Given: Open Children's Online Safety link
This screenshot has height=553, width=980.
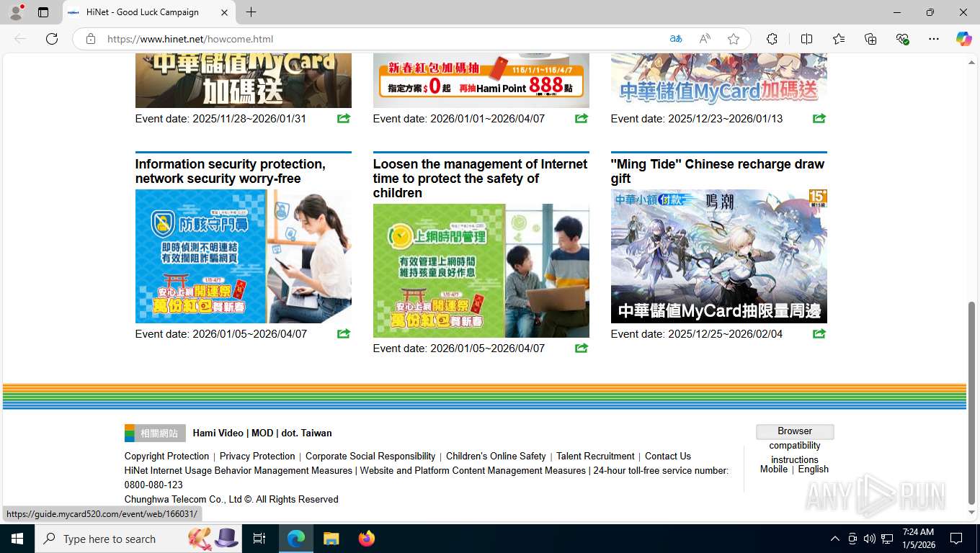Looking at the screenshot, I should pyautogui.click(x=496, y=456).
